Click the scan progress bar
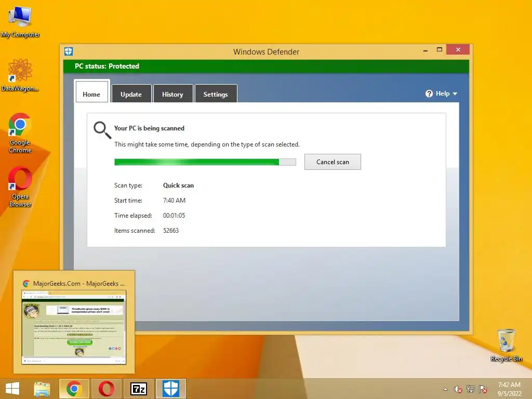Viewport: 532px width, 399px height. point(205,162)
